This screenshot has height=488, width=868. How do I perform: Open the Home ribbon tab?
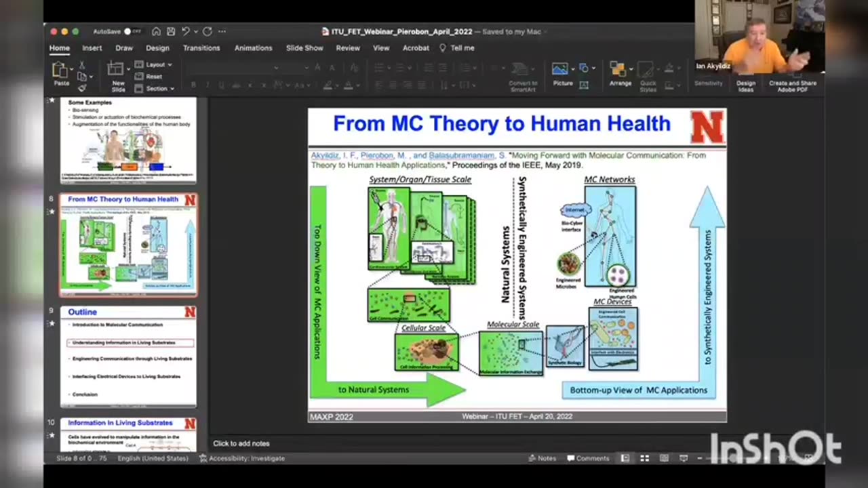[59, 48]
